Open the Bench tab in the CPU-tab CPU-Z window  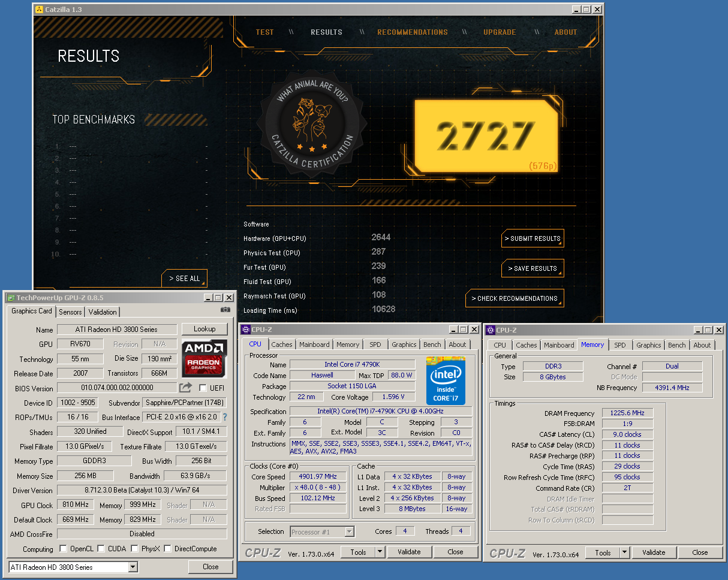tap(432, 345)
